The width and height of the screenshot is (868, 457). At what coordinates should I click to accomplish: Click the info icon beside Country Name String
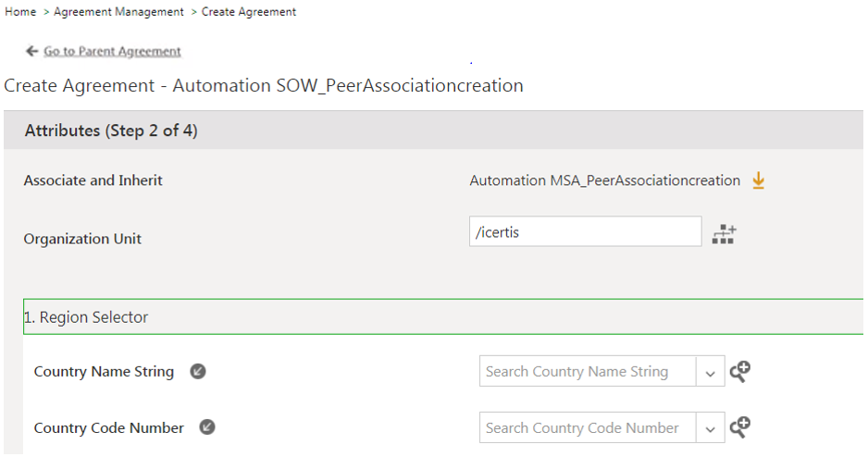(197, 372)
